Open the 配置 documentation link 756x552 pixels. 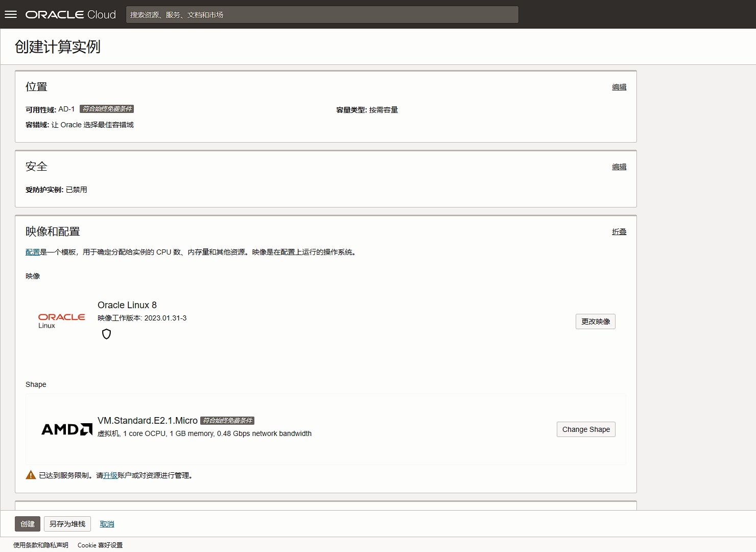(x=33, y=252)
